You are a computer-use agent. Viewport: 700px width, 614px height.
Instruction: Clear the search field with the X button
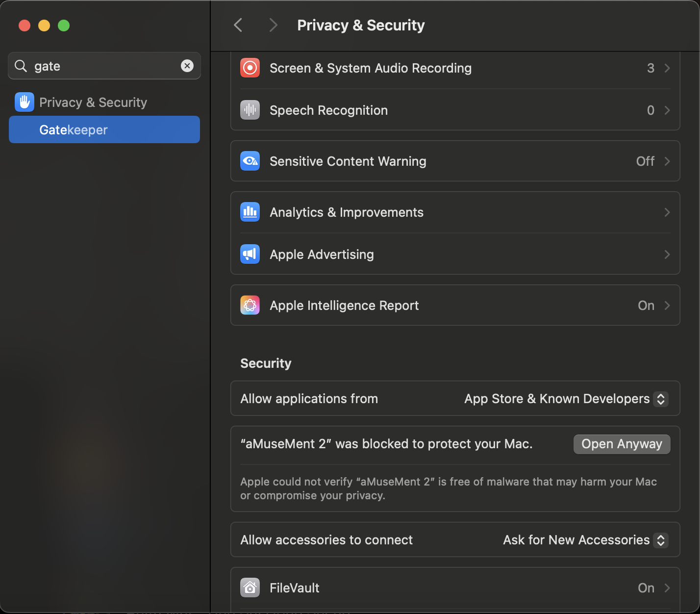(187, 66)
